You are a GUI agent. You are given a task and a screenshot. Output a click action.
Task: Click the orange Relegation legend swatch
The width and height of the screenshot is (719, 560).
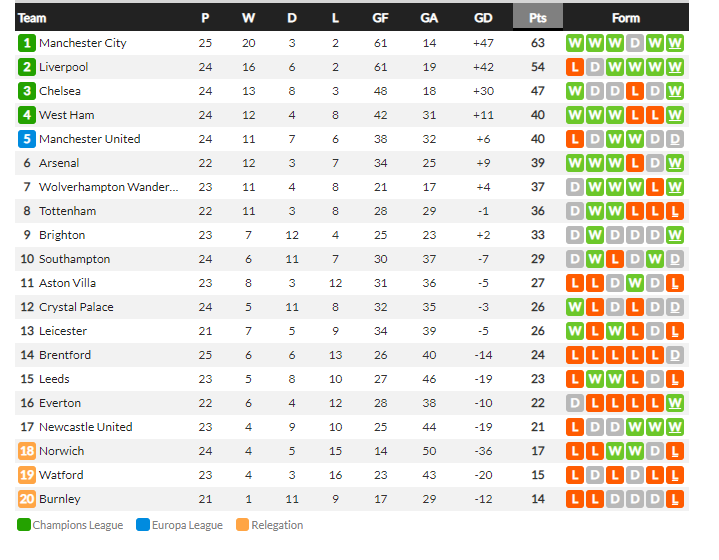pyautogui.click(x=243, y=525)
